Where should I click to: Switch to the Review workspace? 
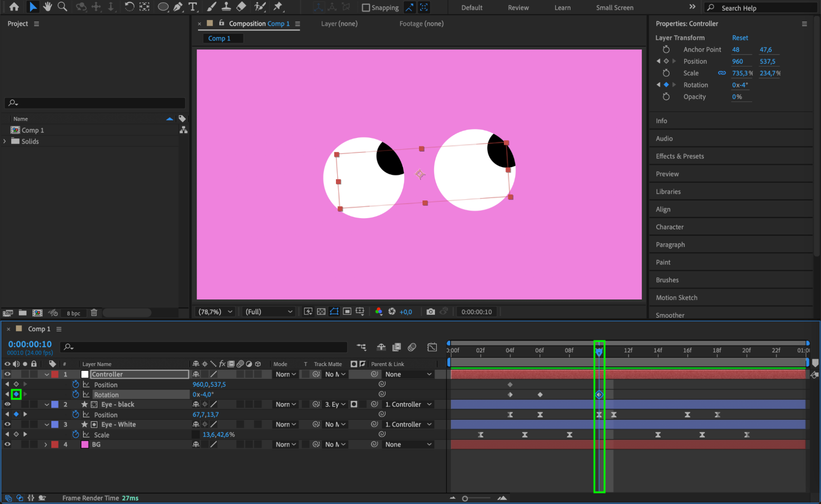(518, 7)
